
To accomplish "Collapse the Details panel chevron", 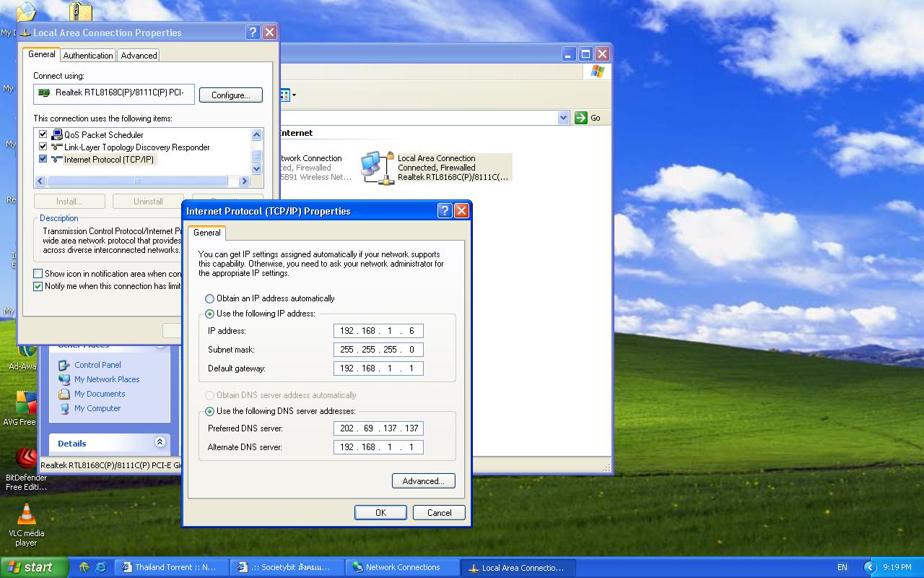I will 160,442.
